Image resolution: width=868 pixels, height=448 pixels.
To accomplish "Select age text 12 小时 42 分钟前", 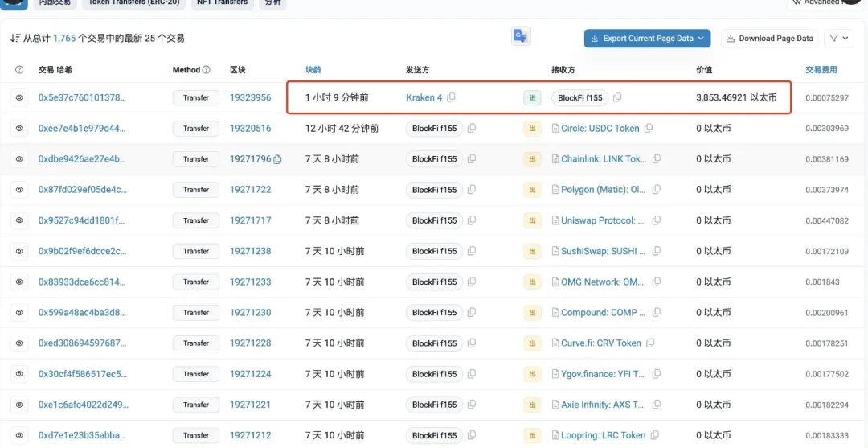I will (342, 129).
